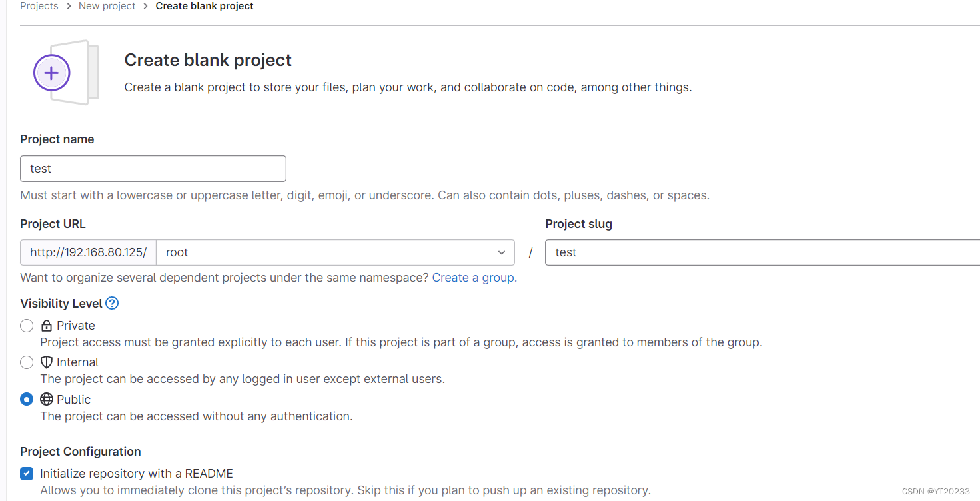Click the Project Configuration label
This screenshot has height=501, width=980.
click(x=81, y=452)
